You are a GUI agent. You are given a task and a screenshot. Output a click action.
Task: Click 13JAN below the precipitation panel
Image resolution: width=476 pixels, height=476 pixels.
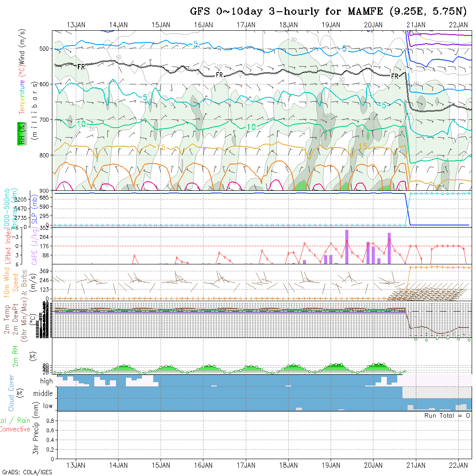pyautogui.click(x=76, y=465)
